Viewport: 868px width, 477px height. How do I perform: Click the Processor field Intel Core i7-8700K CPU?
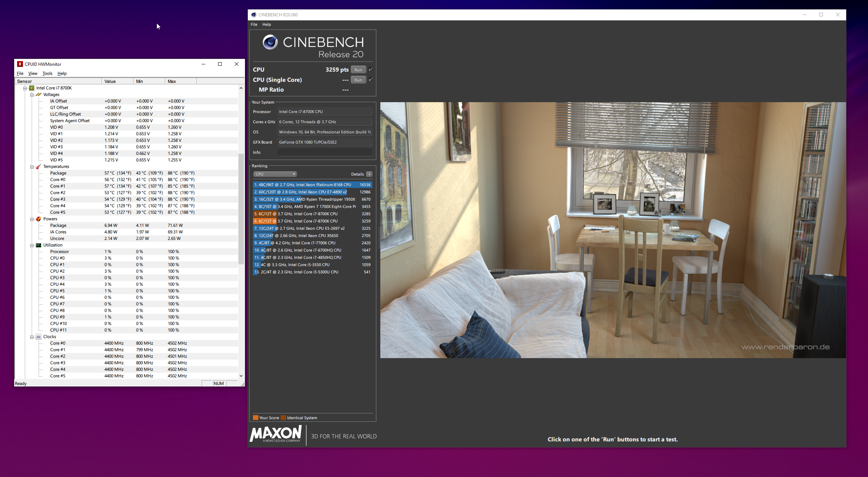(x=325, y=112)
